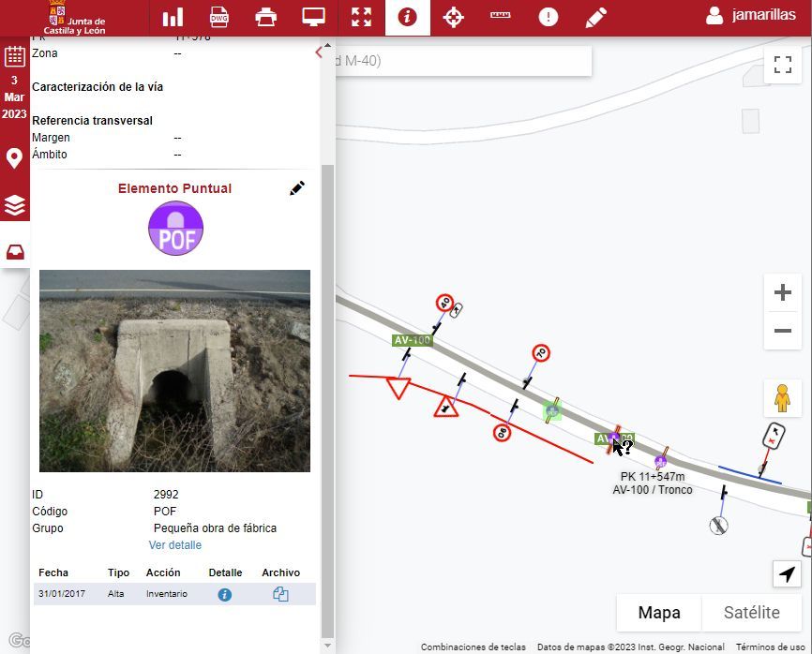This screenshot has width=812, height=654.
Task: Click the POF culvert photo thumbnail
Action: (174, 371)
